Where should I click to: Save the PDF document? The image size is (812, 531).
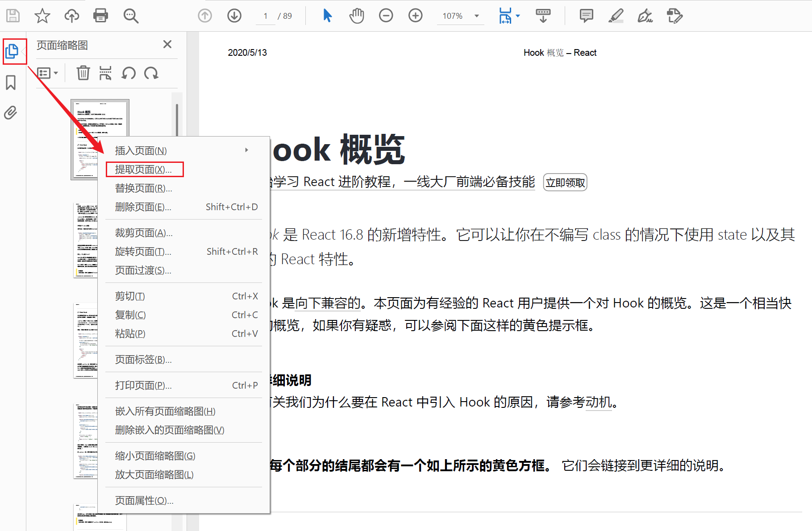coord(12,15)
